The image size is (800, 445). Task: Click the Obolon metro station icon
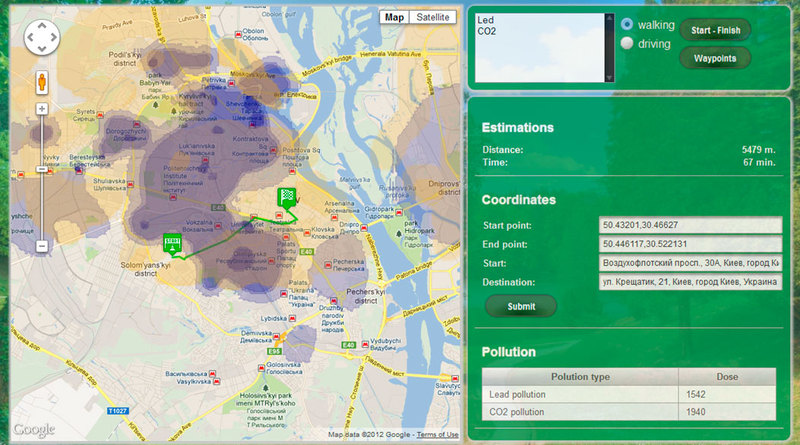(238, 34)
